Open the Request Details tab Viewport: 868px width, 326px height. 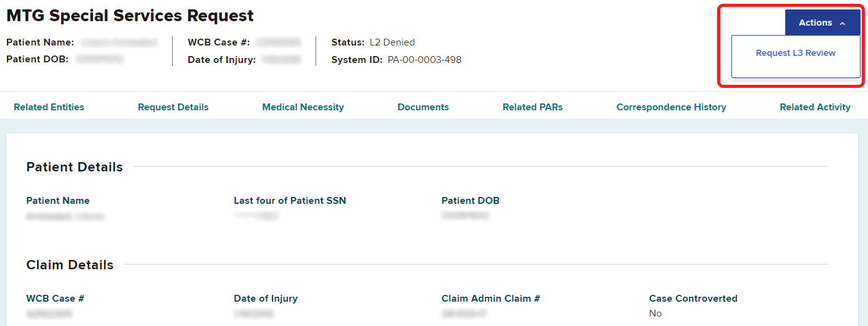[173, 107]
